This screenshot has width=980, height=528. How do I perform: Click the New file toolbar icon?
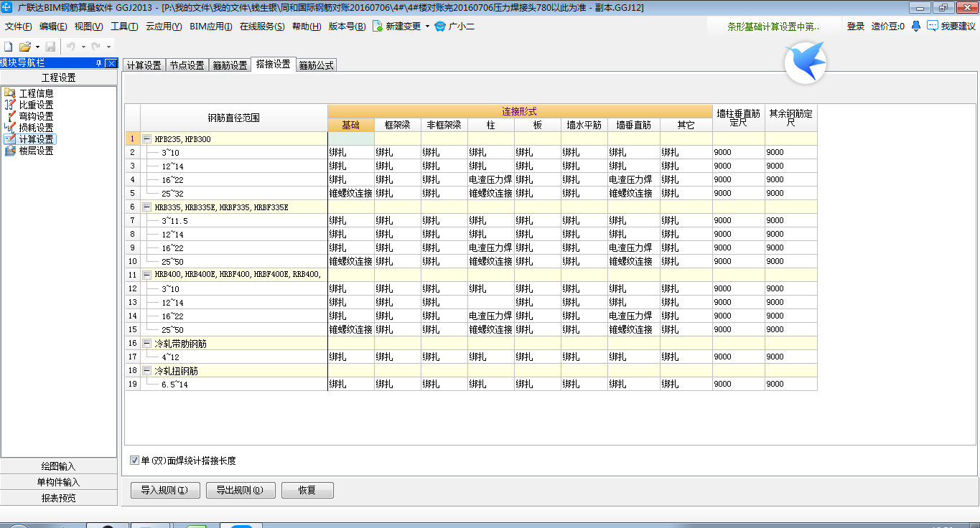[9, 47]
